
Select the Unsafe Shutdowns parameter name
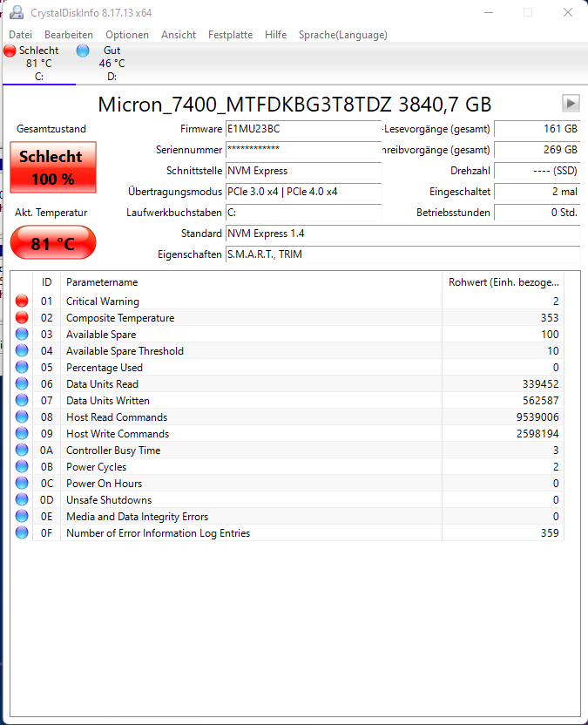point(109,500)
